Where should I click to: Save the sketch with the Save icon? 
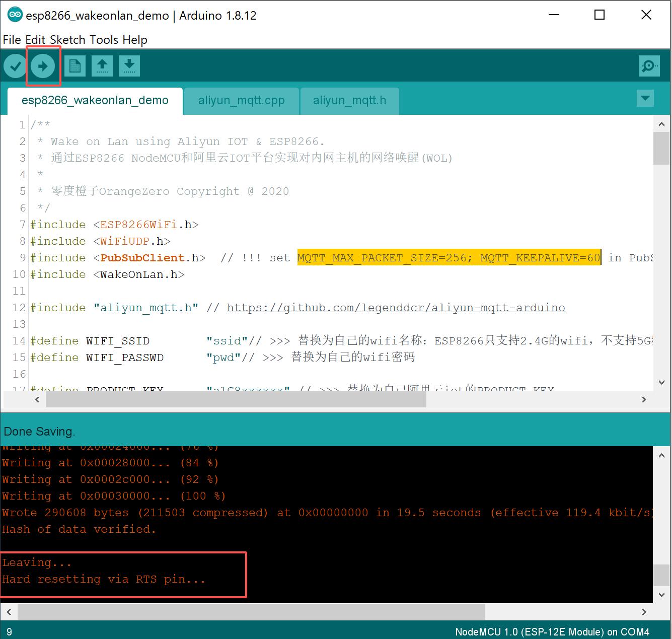pyautogui.click(x=129, y=65)
